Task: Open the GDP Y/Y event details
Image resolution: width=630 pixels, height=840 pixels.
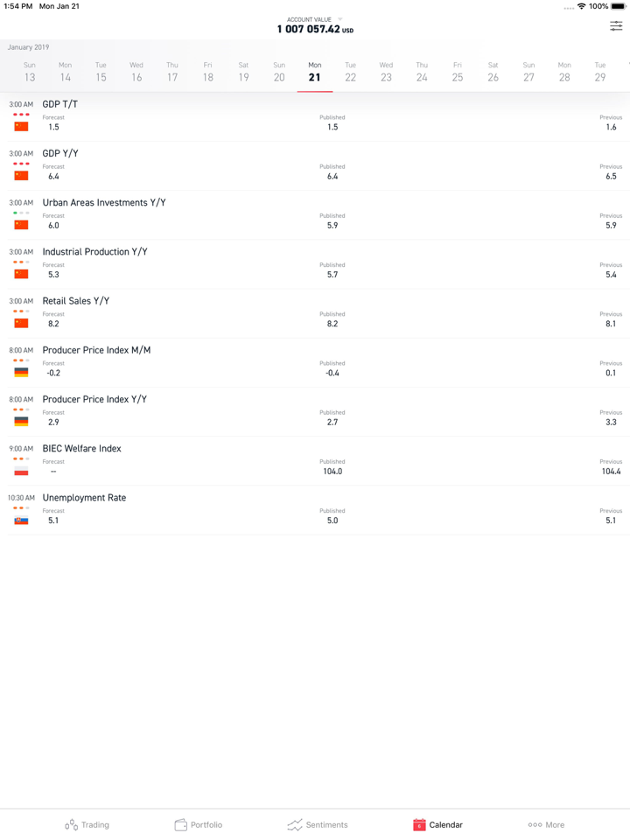Action: (60, 153)
